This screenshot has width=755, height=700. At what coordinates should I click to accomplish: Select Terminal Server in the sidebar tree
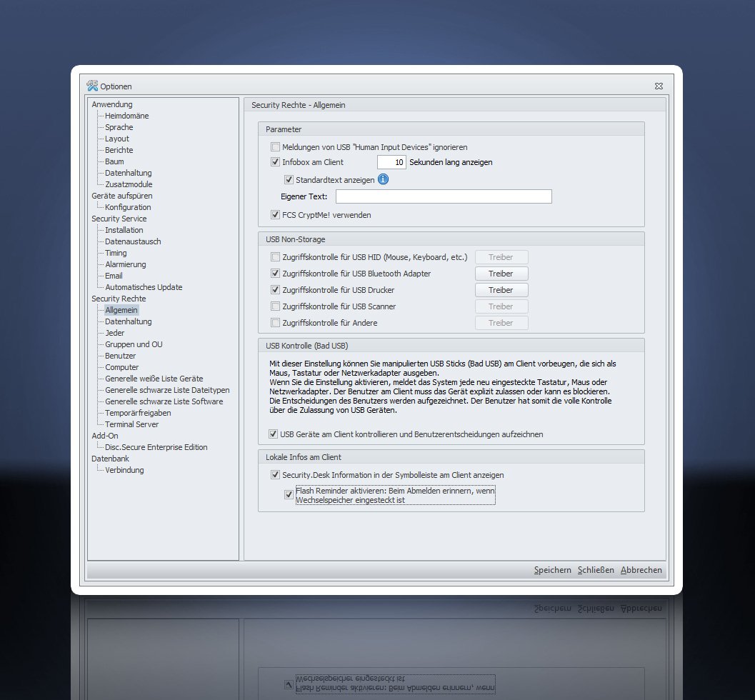pyautogui.click(x=131, y=424)
